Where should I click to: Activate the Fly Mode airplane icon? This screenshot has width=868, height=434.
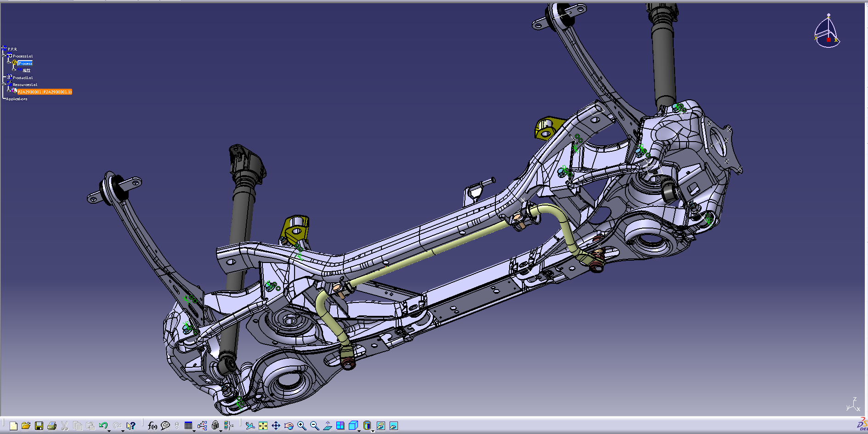(250, 426)
